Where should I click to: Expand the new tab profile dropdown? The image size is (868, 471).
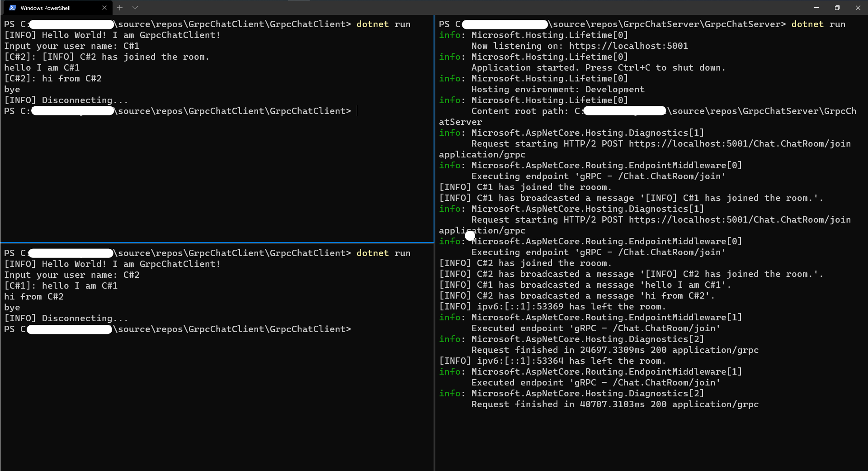coord(135,8)
